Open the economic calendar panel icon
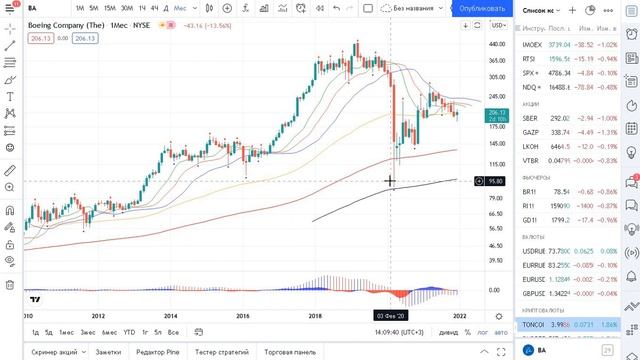 [x=631, y=129]
